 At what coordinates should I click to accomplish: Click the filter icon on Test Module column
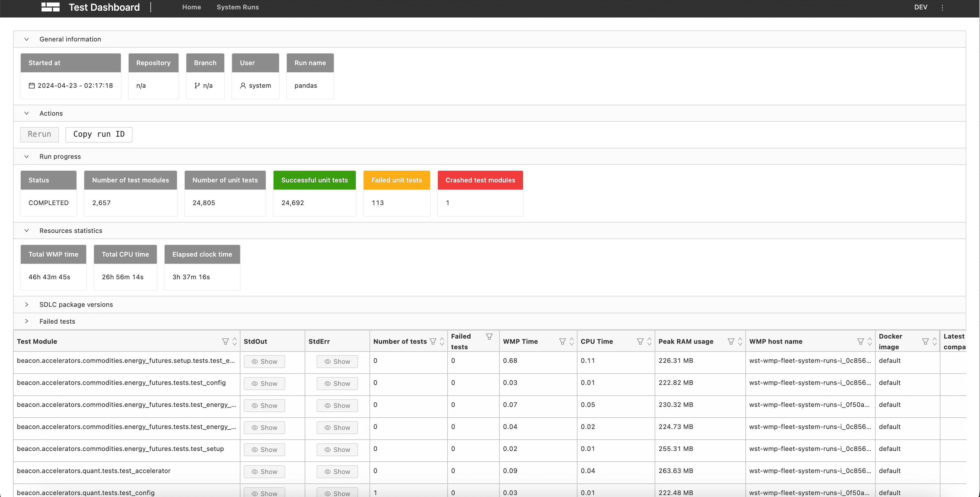(x=225, y=341)
